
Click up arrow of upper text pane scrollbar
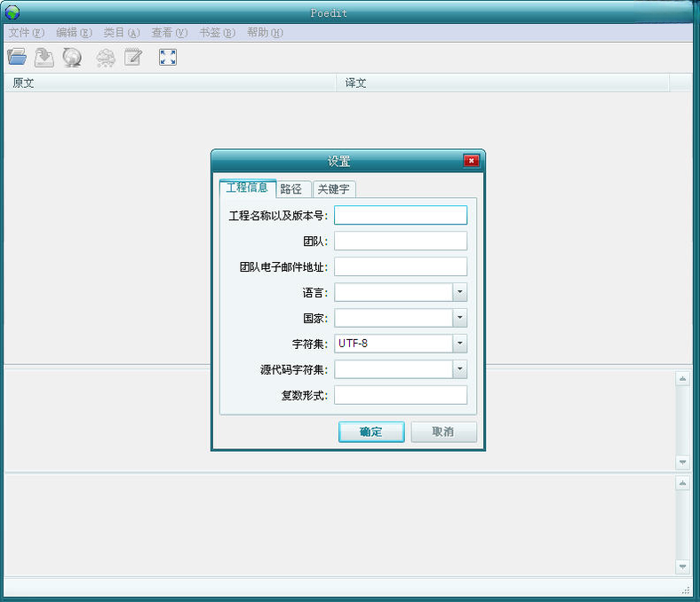(x=682, y=379)
